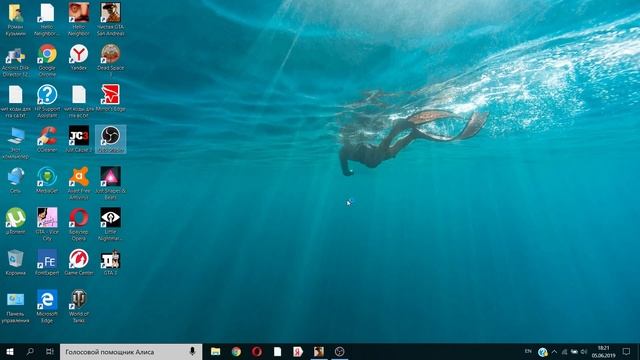The height and width of the screenshot is (360, 640).
Task: Expand hidden system tray icons chevron
Action: click(x=554, y=351)
